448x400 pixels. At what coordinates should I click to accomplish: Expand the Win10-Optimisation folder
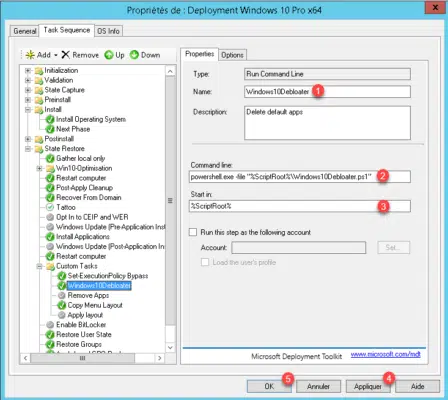[x=39, y=168]
